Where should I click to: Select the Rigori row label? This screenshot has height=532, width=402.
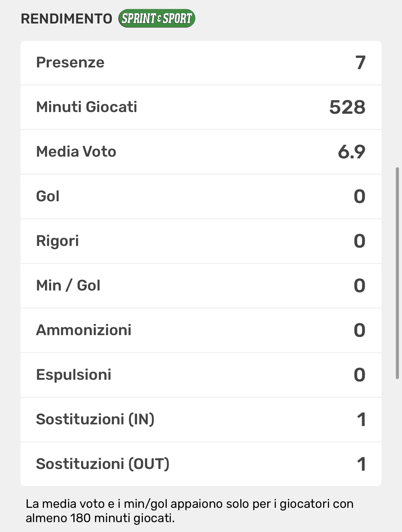click(57, 241)
